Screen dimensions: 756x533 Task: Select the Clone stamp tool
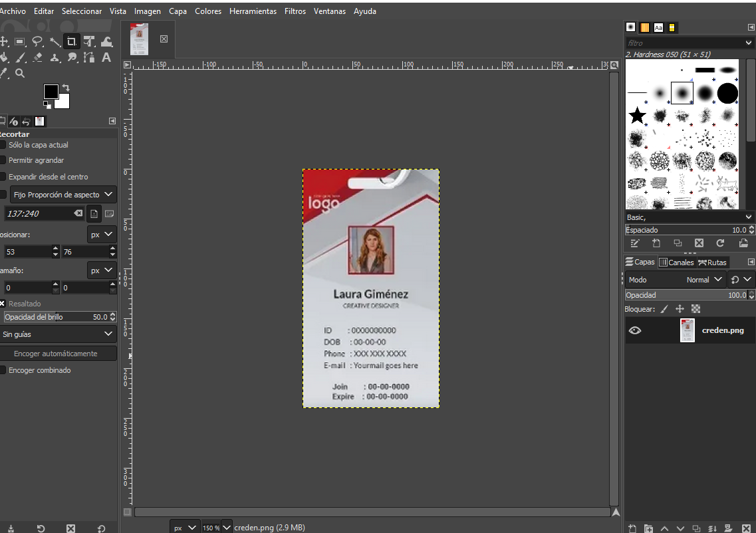click(55, 58)
